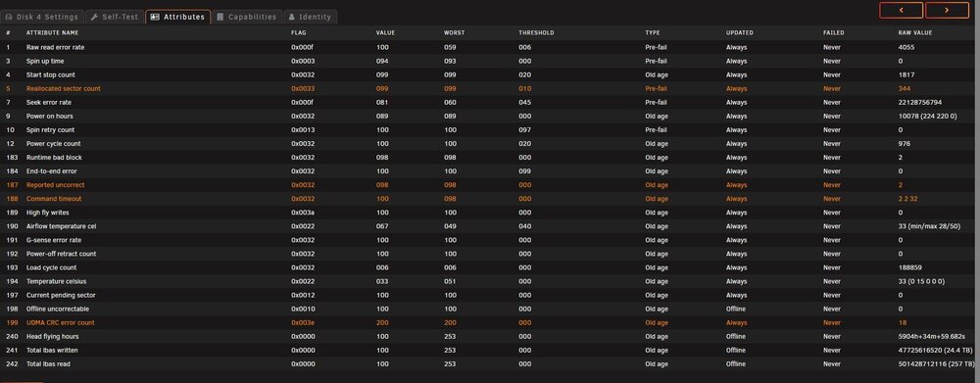Click raw value 188859

[x=909, y=266]
